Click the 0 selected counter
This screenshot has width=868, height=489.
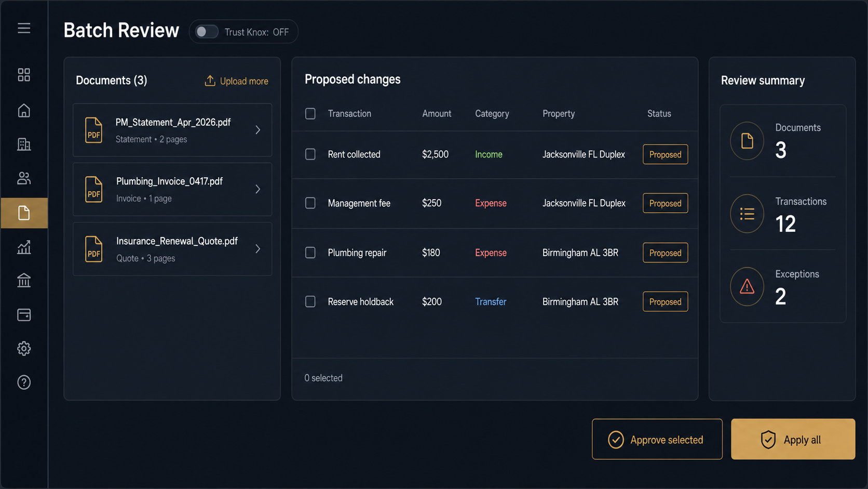(323, 378)
